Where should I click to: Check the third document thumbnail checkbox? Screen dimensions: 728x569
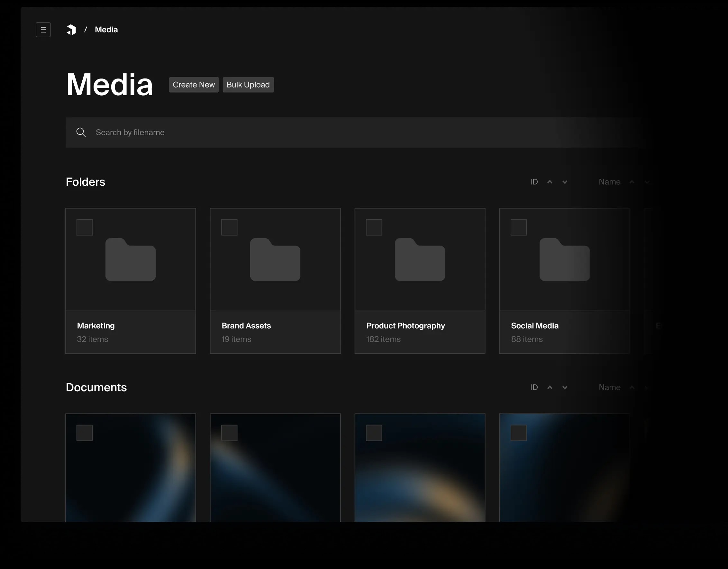[x=374, y=433]
